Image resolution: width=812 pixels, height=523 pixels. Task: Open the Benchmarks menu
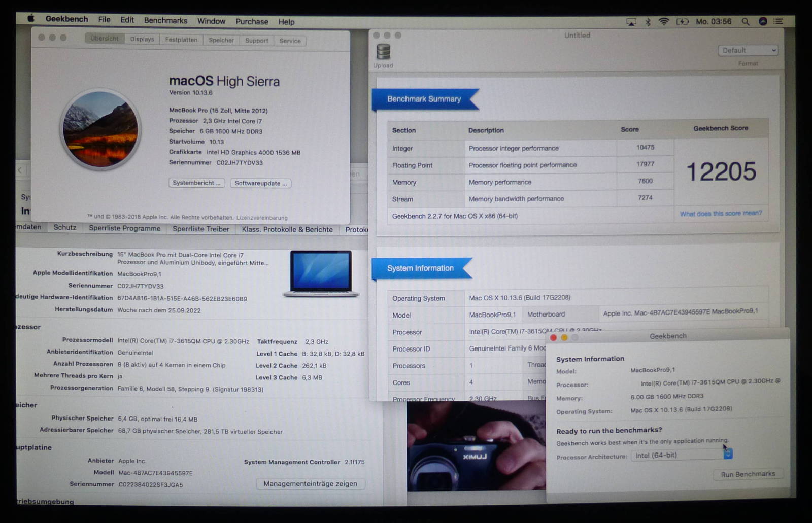tap(165, 21)
